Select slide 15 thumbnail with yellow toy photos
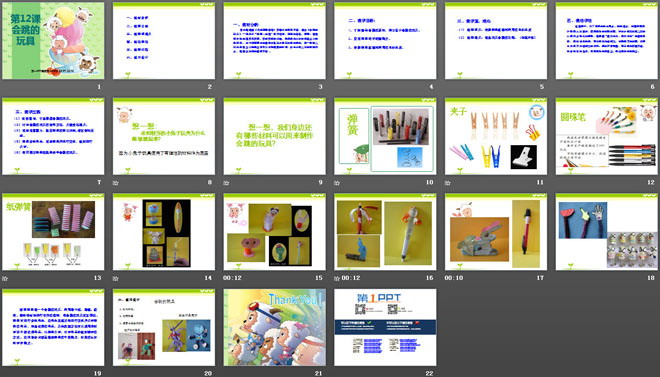The image size is (660, 377). (x=274, y=232)
